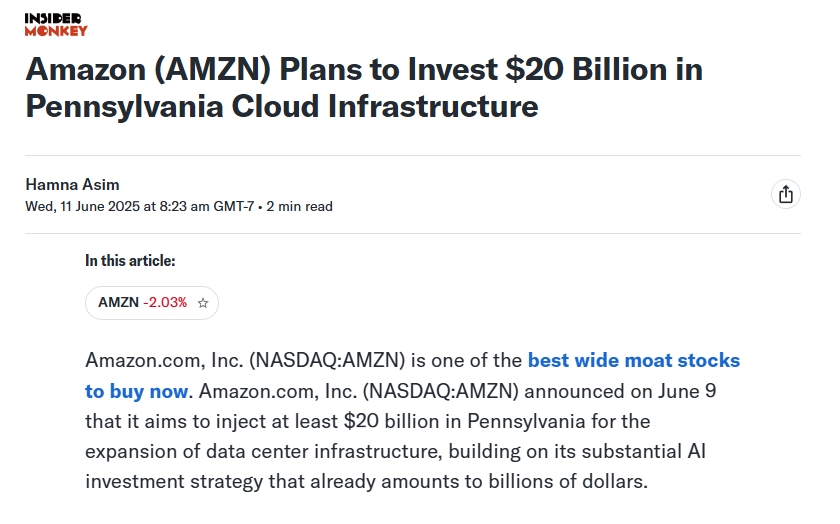Click the '2 min read' label
This screenshot has height=524, width=840.
299,206
